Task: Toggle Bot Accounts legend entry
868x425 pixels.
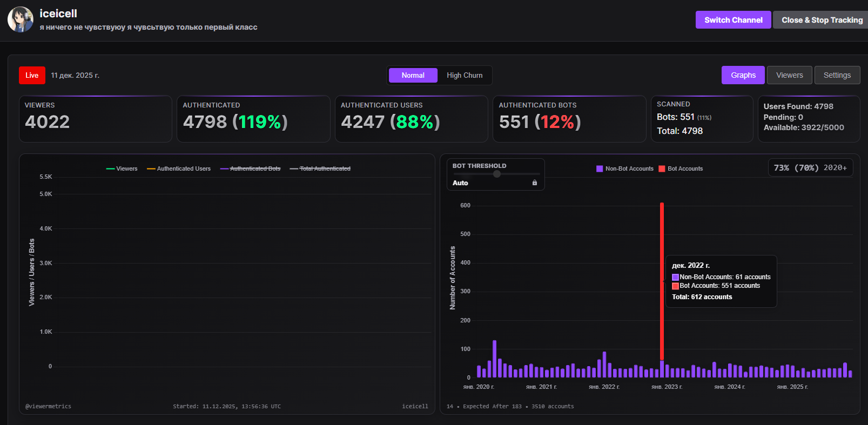Action: pyautogui.click(x=681, y=168)
